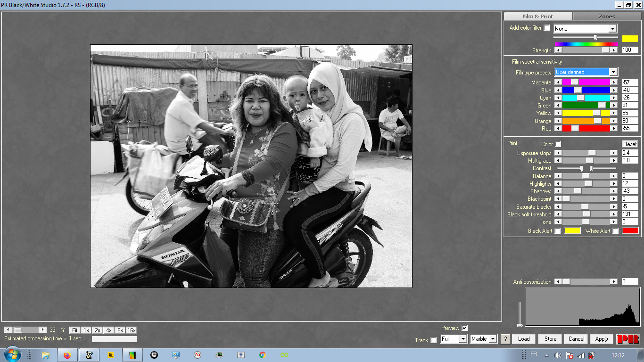Screen dimensions: 644x362
Task: Click network signal icon in tray
Action: coord(581,355)
